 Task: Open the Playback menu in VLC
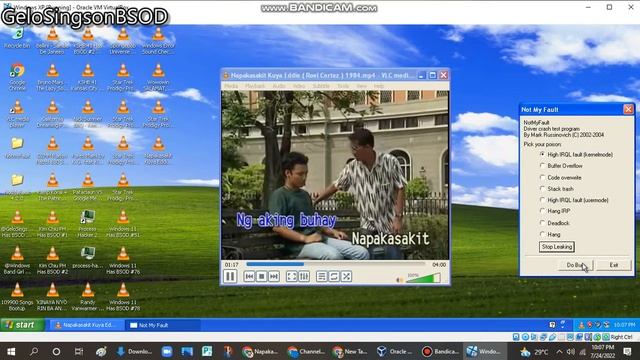[x=255, y=86]
